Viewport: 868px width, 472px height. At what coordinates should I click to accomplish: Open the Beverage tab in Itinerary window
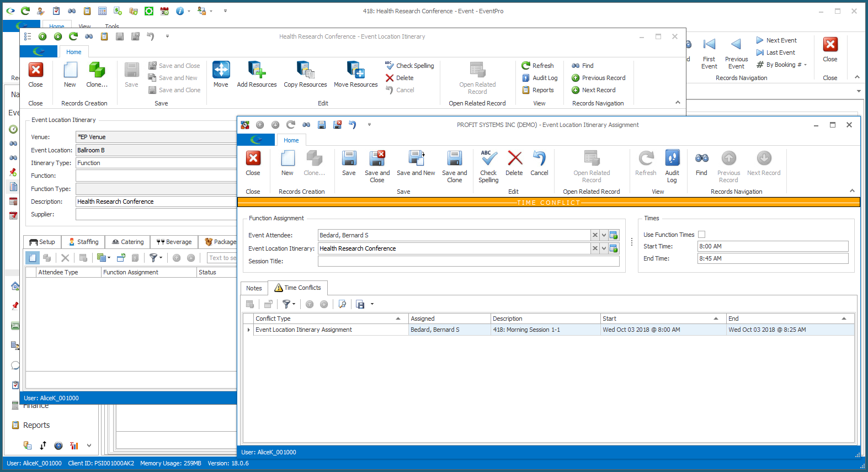pyautogui.click(x=174, y=242)
